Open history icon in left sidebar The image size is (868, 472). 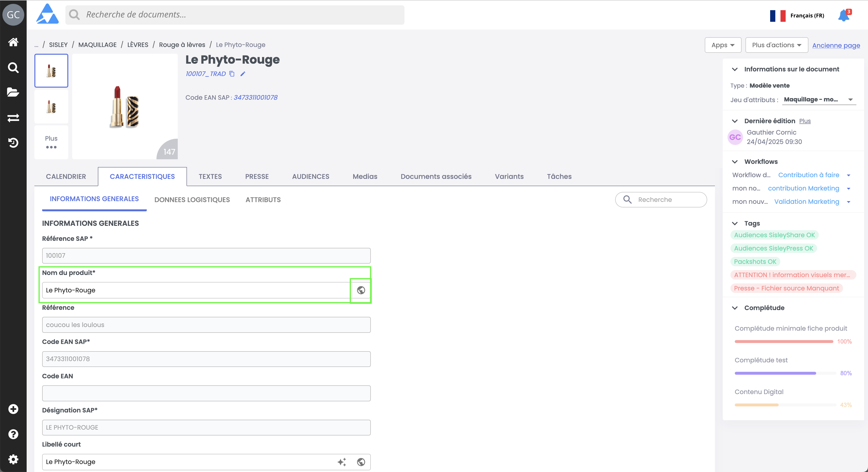13,143
